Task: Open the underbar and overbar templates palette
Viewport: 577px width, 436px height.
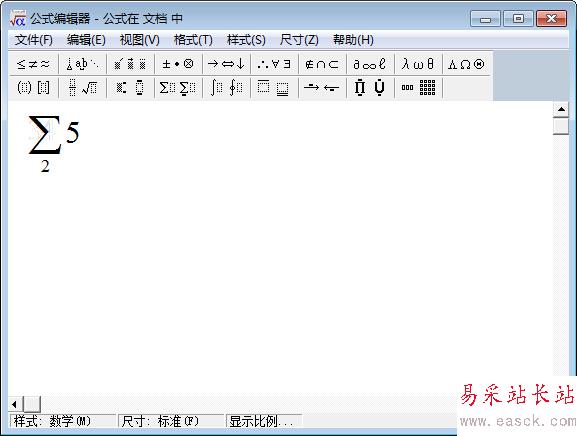Action: [x=274, y=88]
